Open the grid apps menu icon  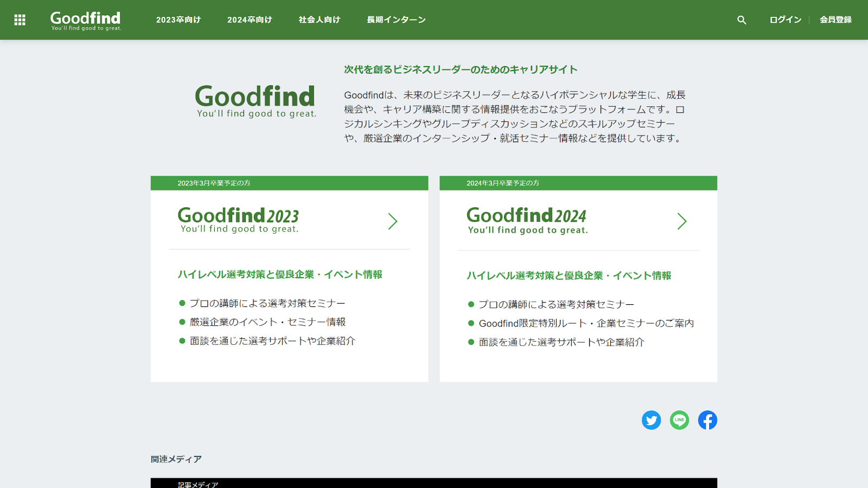20,20
